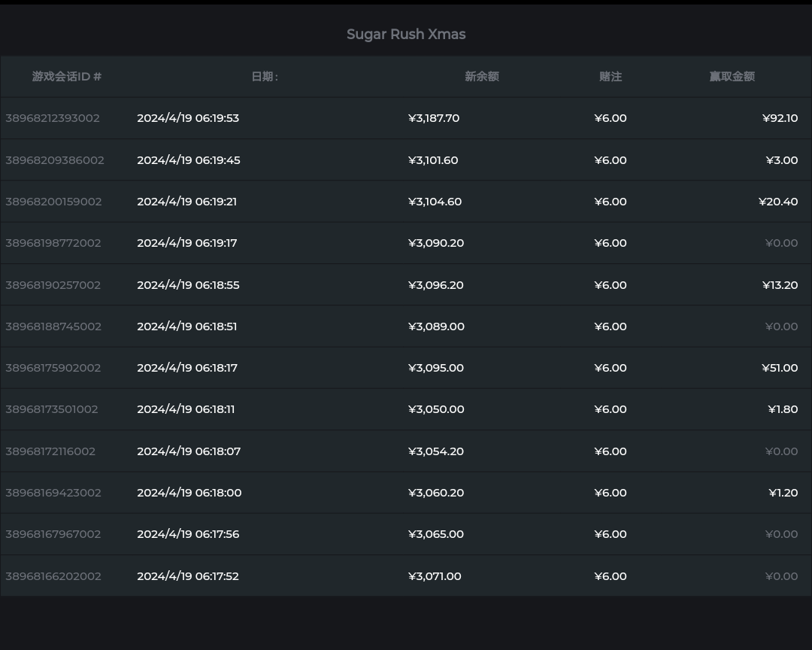The image size is (812, 650).
Task: Click new balance ¥3,090.20
Action: pos(436,243)
